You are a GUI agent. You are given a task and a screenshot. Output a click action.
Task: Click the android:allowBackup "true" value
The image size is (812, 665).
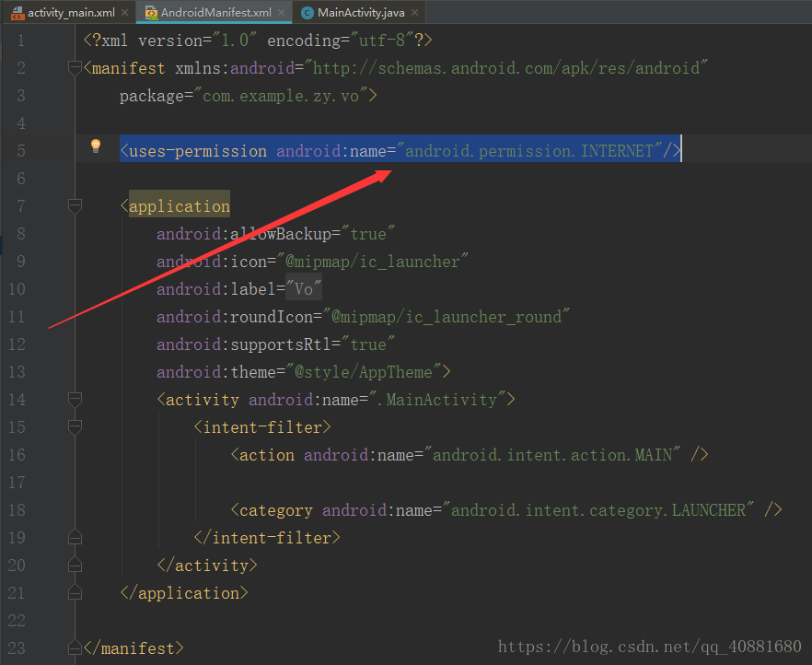point(368,234)
